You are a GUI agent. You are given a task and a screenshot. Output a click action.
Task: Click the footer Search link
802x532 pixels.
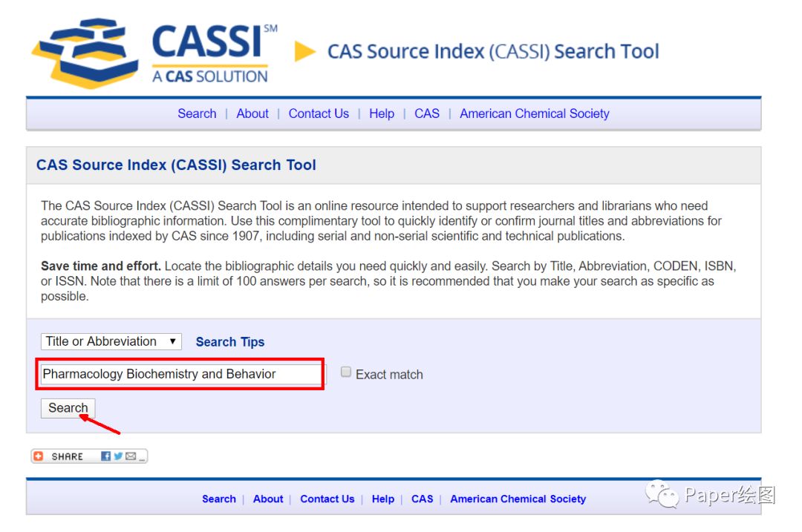[x=219, y=499]
